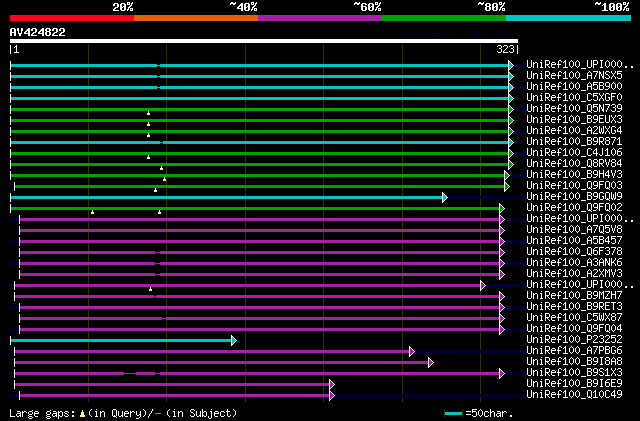Click the purple arrowhead ending the B9I8A8 alignment
This screenshot has width=640, height=421.
point(431,362)
